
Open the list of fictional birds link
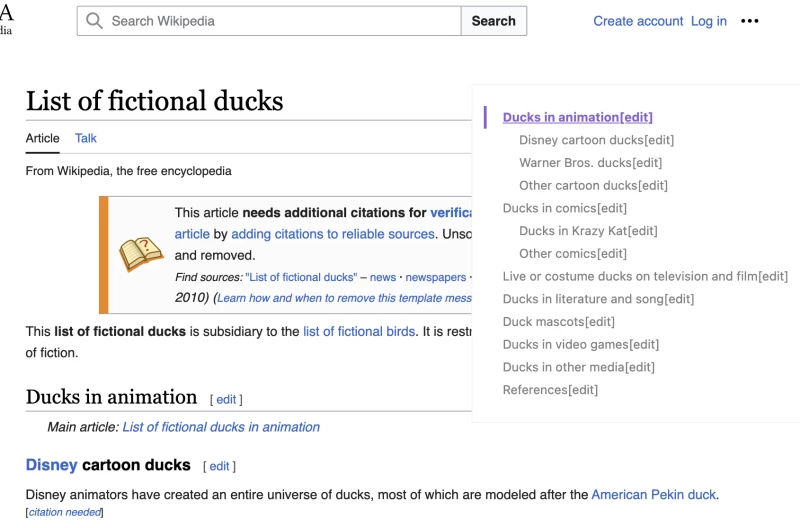pos(359,332)
